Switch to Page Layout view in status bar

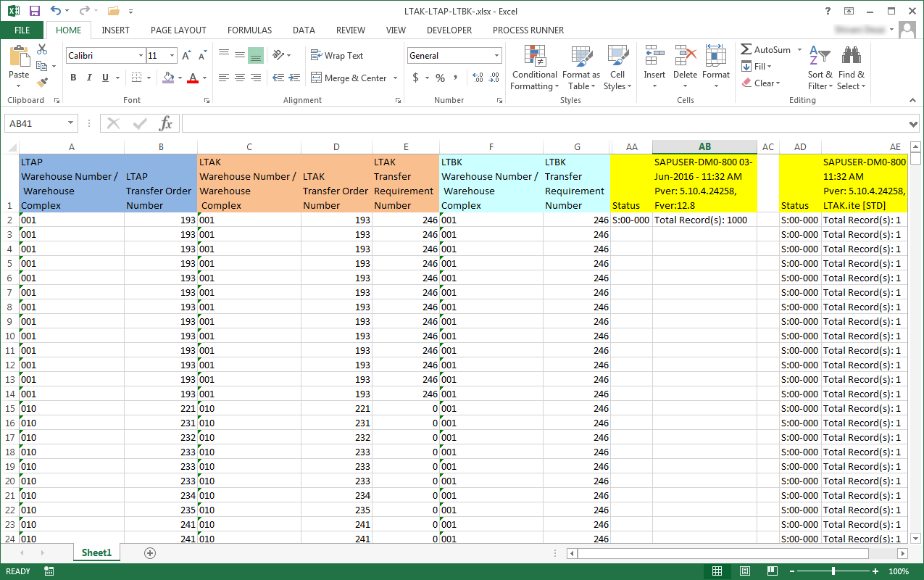point(743,571)
